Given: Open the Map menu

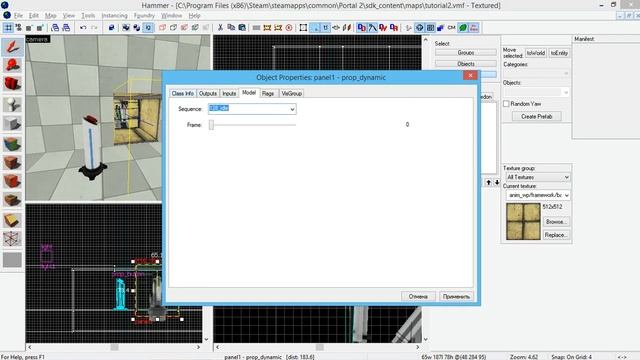Looking at the screenshot, I should (51, 16).
